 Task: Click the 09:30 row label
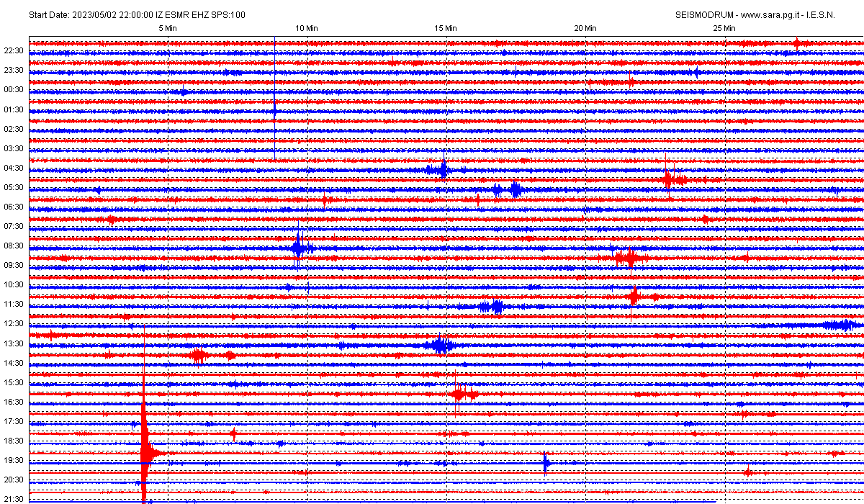(x=14, y=265)
